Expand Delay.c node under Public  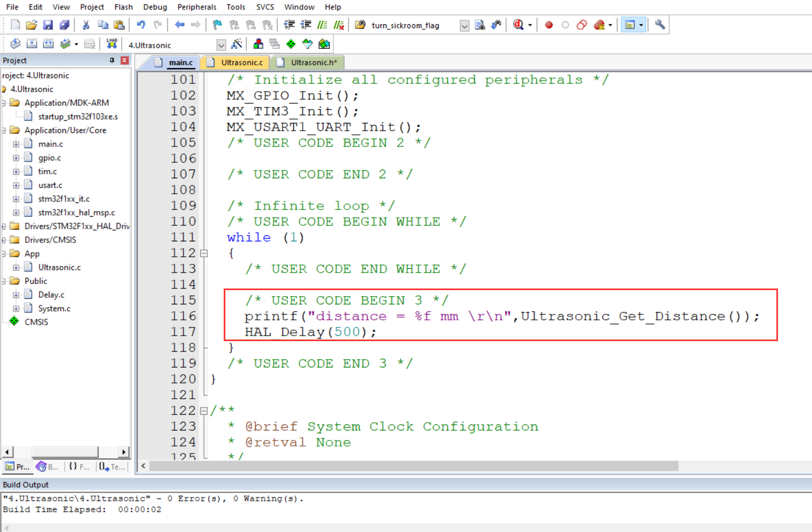coord(16,295)
